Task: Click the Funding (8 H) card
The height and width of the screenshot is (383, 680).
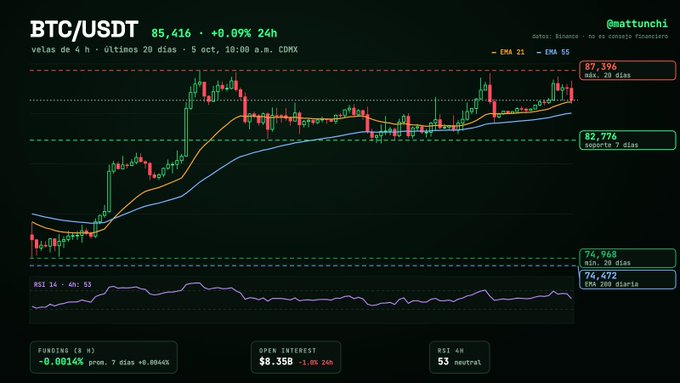Action: point(104,357)
